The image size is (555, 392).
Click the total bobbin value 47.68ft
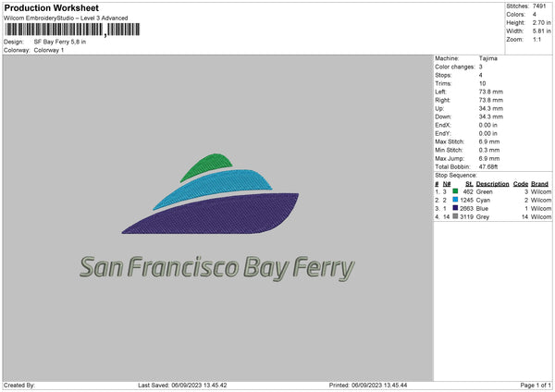point(488,166)
